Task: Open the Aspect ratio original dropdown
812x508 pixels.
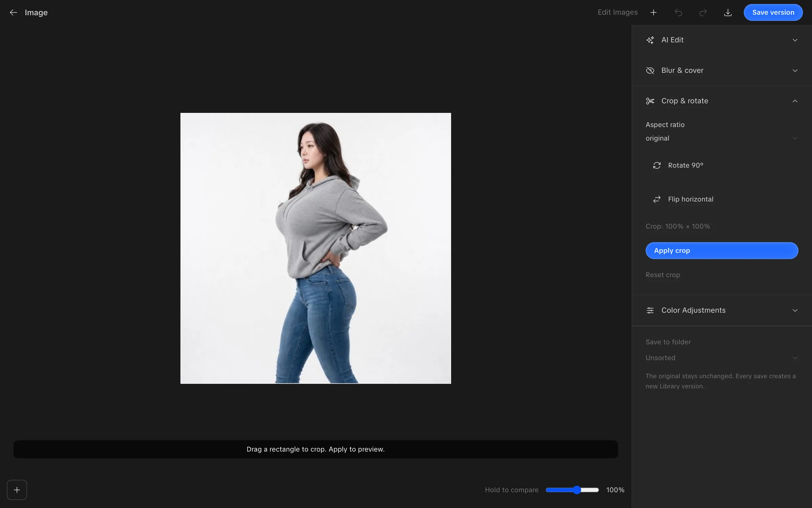Action: pyautogui.click(x=721, y=138)
